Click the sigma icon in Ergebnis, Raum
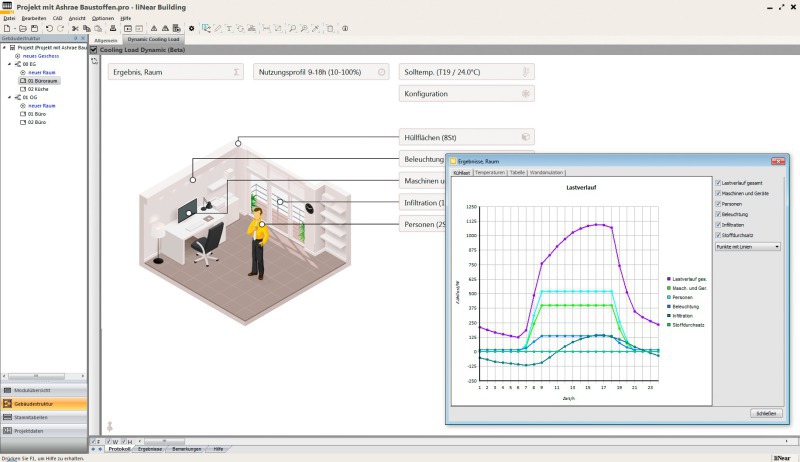 (x=236, y=72)
